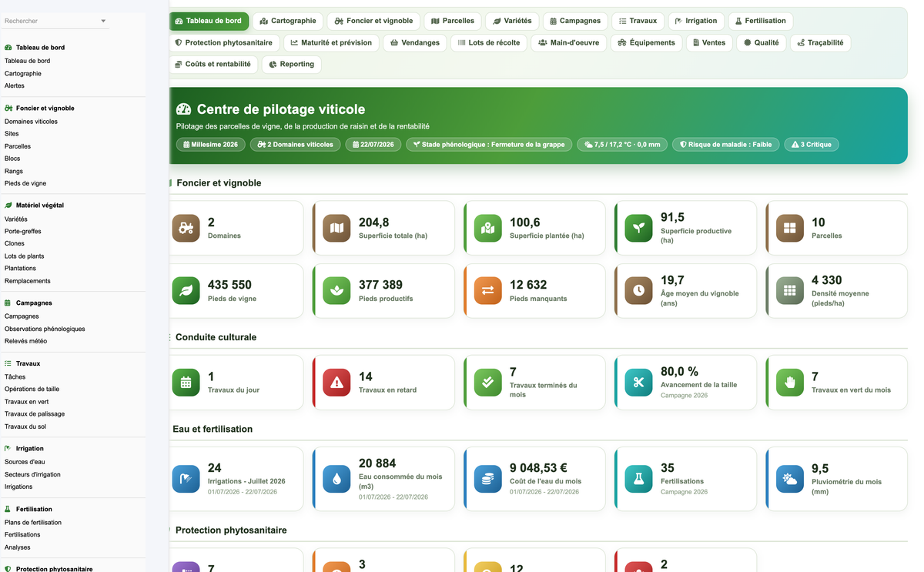This screenshot has height=572, width=924.
Task: Open the Parcelles tab
Action: click(x=453, y=21)
